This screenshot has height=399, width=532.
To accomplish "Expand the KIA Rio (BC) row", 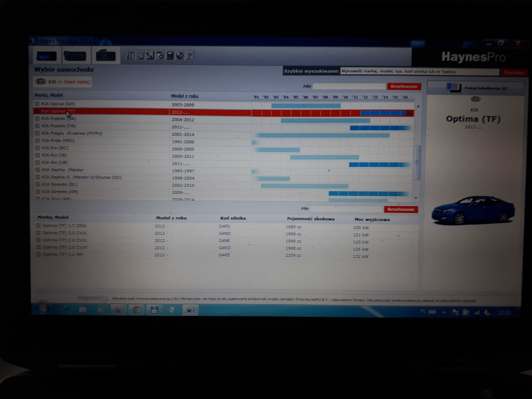I will [x=38, y=148].
